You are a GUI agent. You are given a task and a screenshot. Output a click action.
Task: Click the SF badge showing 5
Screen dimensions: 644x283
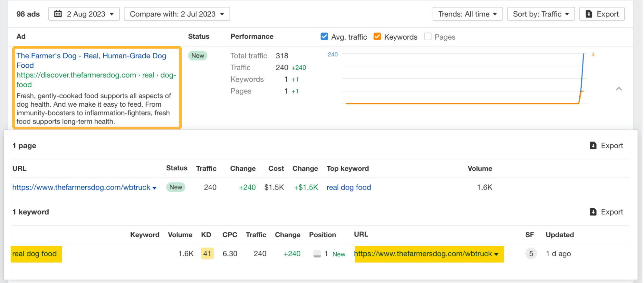[531, 254]
